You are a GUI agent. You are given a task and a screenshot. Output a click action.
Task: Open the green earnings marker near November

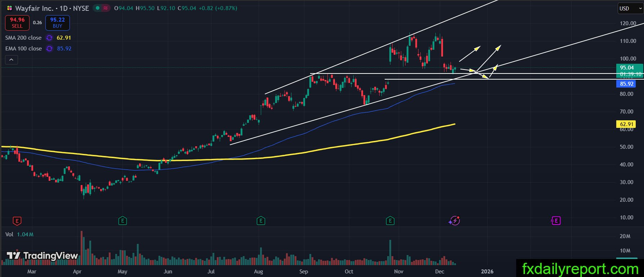click(390, 220)
